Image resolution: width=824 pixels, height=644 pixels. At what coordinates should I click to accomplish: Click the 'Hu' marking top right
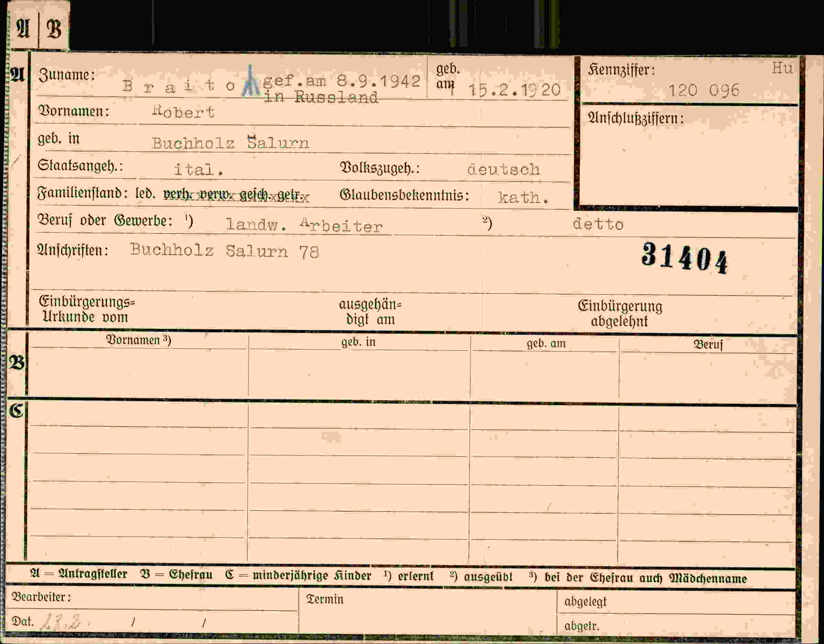pos(782,68)
